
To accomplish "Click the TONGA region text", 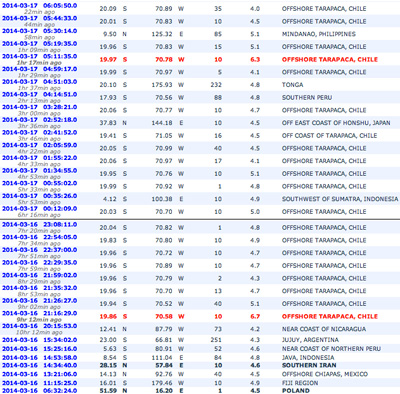I will 292,85.
